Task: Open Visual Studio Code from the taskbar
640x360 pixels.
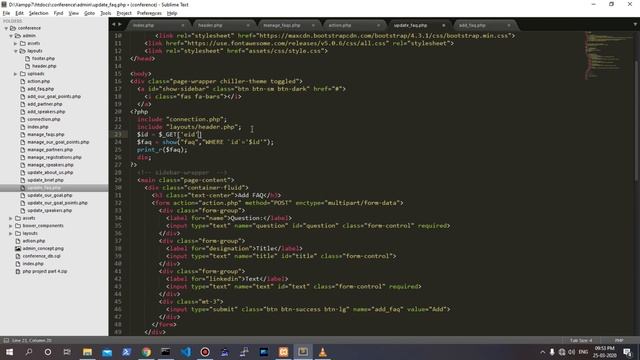Action: pos(186,352)
